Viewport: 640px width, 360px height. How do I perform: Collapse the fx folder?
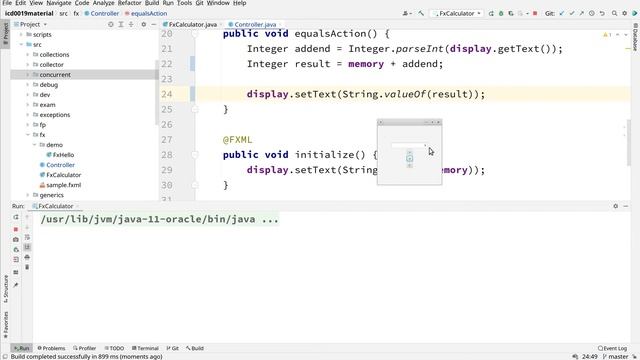(27, 135)
